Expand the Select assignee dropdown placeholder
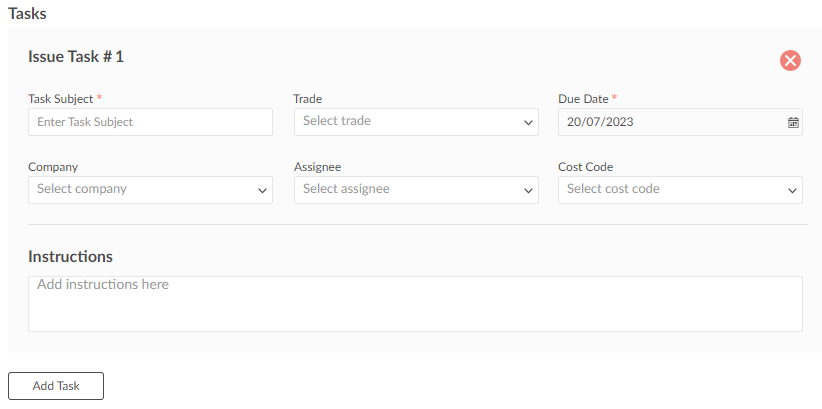 pyautogui.click(x=346, y=189)
